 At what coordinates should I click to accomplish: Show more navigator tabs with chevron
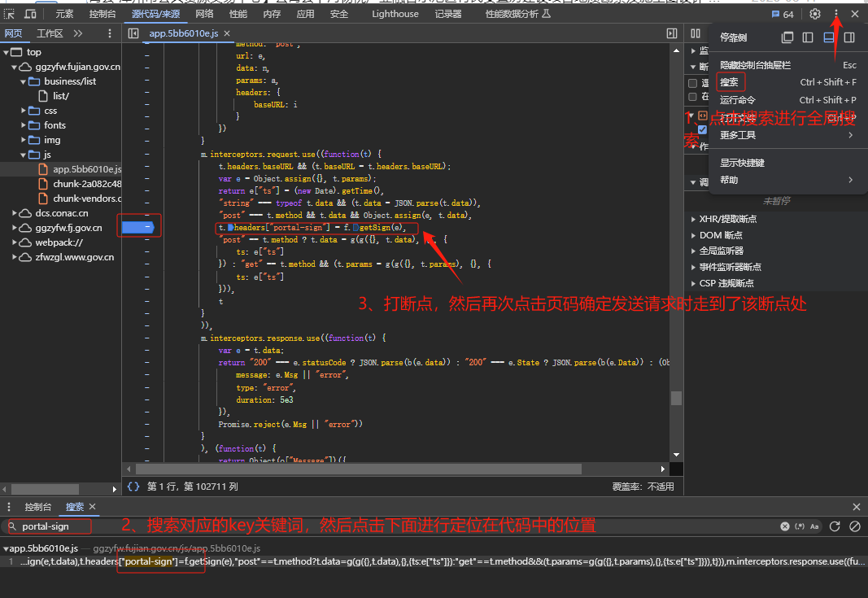78,33
